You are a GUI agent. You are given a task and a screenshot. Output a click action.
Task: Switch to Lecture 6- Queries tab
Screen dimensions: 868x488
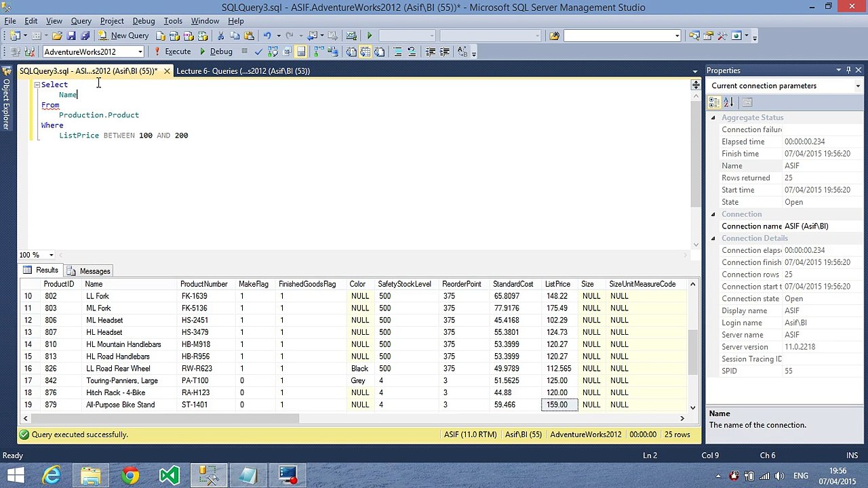243,70
